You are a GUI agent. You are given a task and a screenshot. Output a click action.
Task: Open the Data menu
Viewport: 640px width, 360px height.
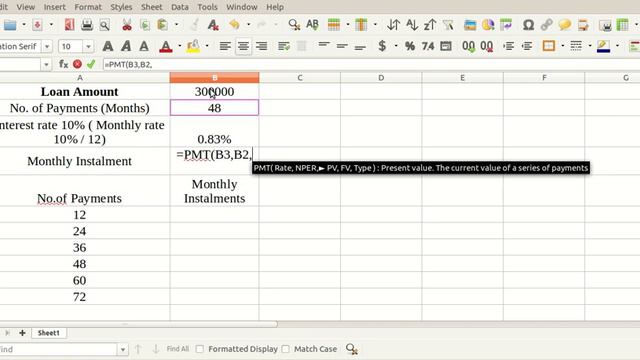pyautogui.click(x=180, y=7)
